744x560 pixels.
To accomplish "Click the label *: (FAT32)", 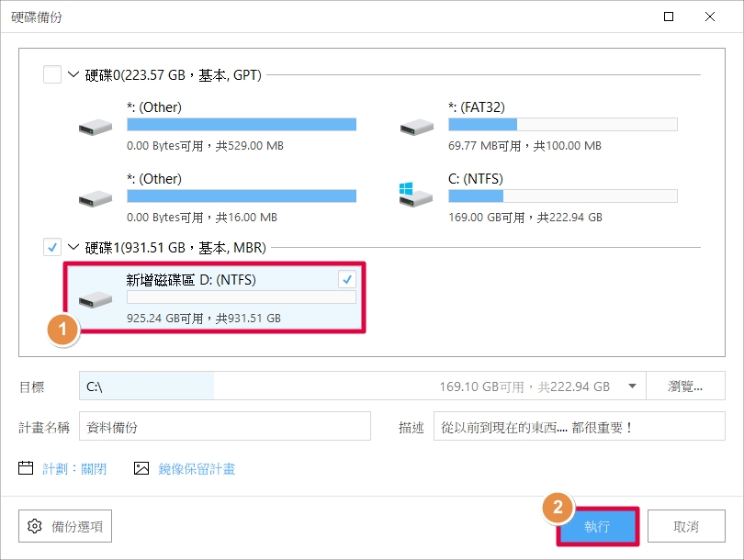I will coord(477,107).
